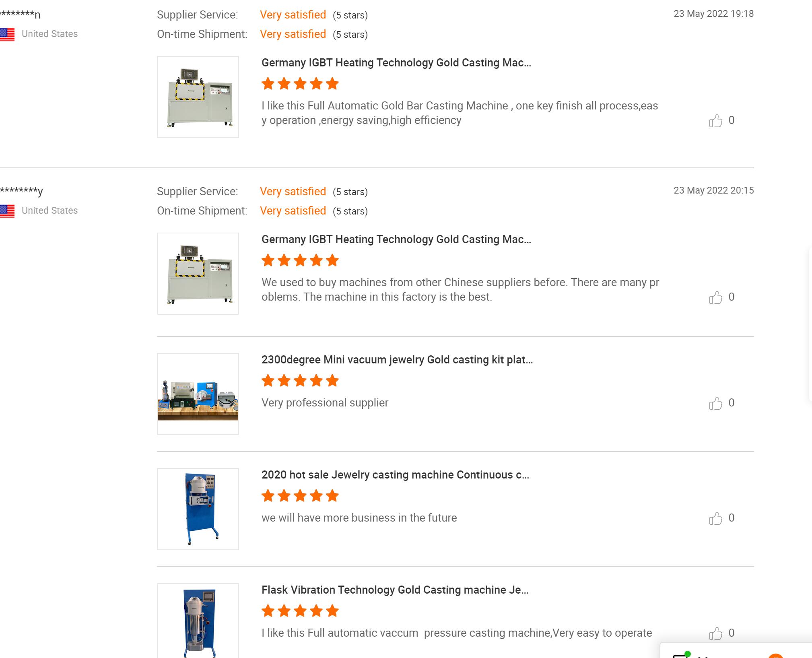The width and height of the screenshot is (812, 658).
Task: Click the reviewer name ending in 'y'
Action: (x=21, y=191)
